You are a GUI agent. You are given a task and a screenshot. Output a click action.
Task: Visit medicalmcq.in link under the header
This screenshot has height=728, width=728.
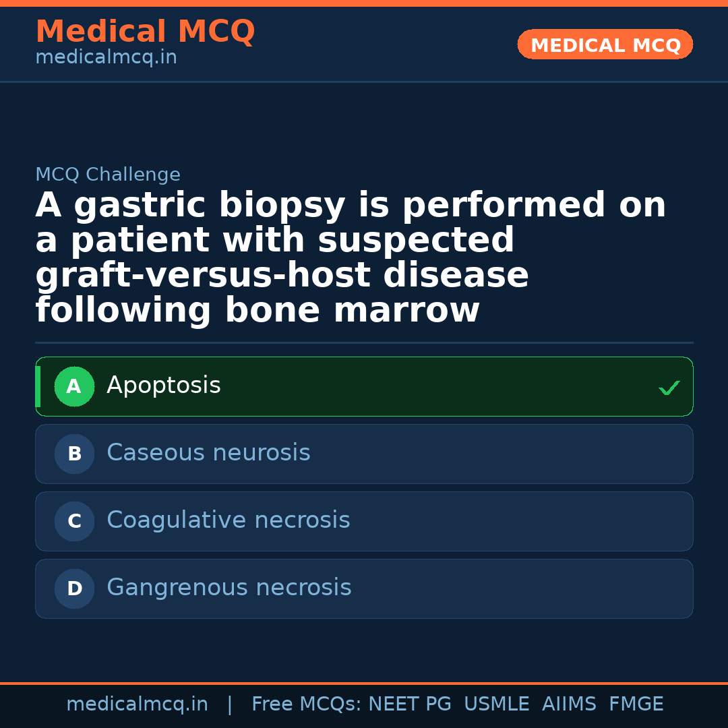pos(106,58)
